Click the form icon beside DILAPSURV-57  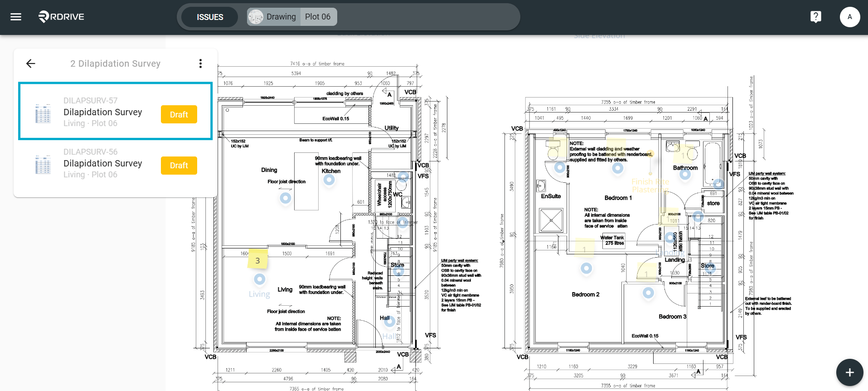click(x=43, y=113)
